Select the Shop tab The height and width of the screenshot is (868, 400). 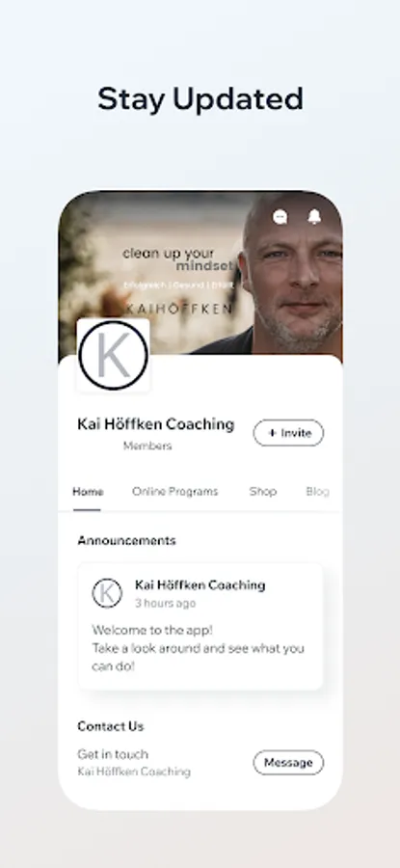pyautogui.click(x=262, y=492)
